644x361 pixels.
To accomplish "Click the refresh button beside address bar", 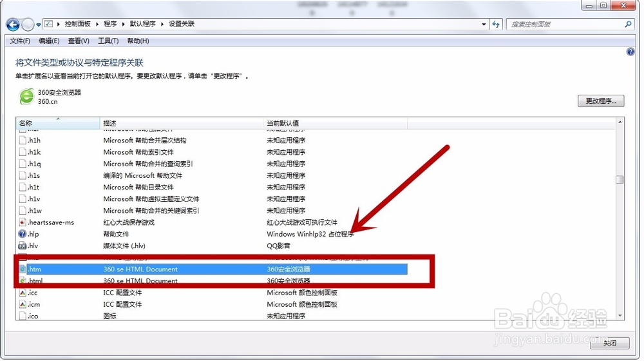I will [496, 24].
